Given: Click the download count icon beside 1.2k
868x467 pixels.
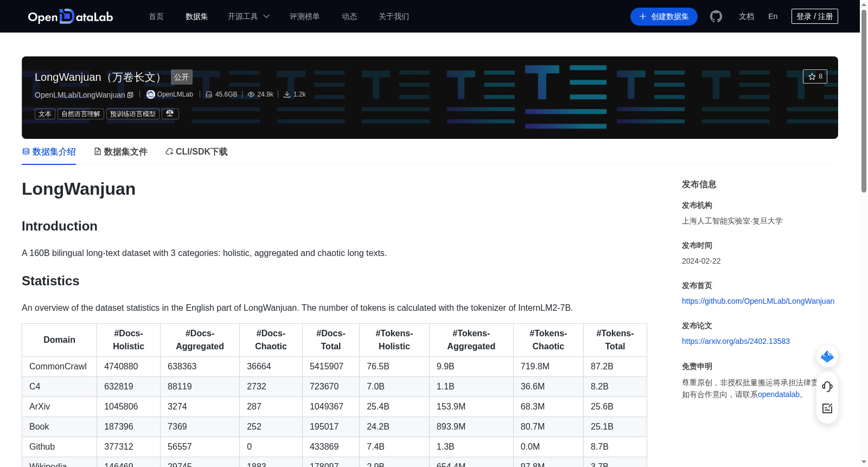Looking at the screenshot, I should coord(287,94).
